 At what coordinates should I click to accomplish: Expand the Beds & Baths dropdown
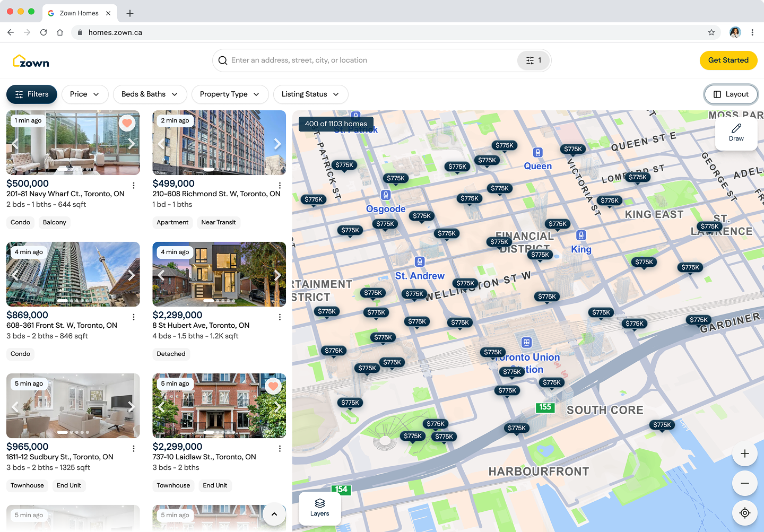pyautogui.click(x=150, y=94)
